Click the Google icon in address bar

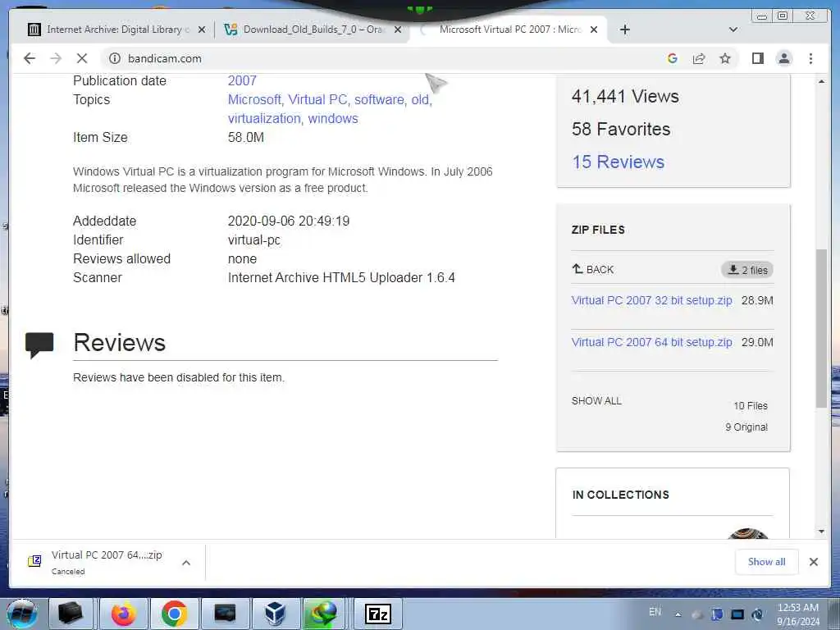[x=673, y=58]
